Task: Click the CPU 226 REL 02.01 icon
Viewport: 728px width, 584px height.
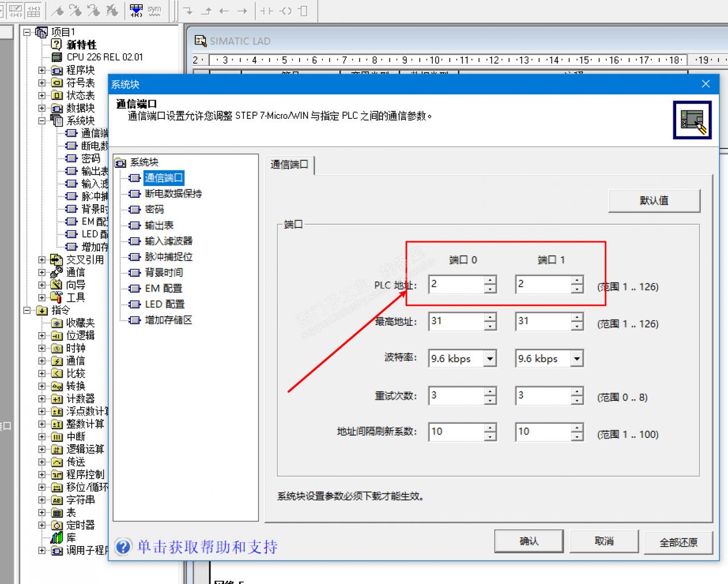Action: (x=56, y=57)
